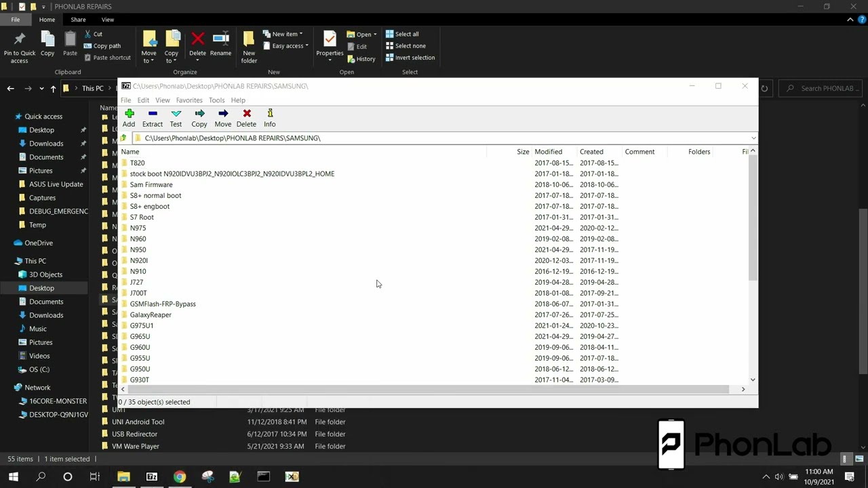Click the 7-Zip vertical scrollbar
The height and width of the screenshot is (488, 868).
pos(753,217)
